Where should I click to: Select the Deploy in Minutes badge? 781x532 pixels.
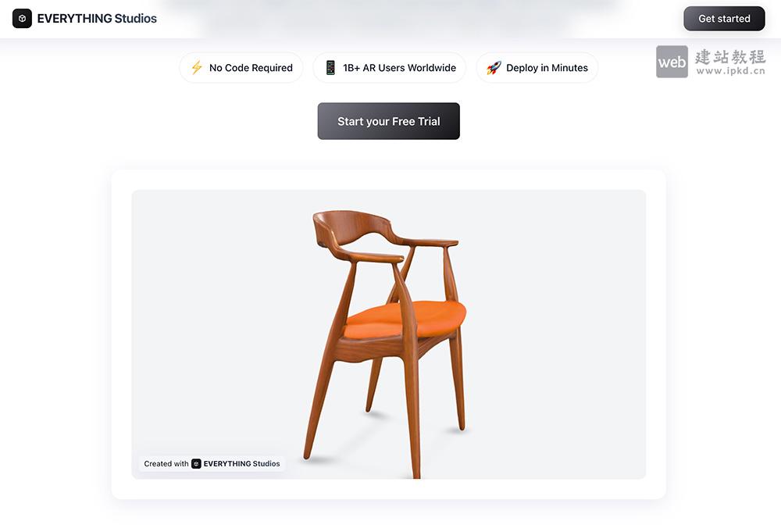537,68
